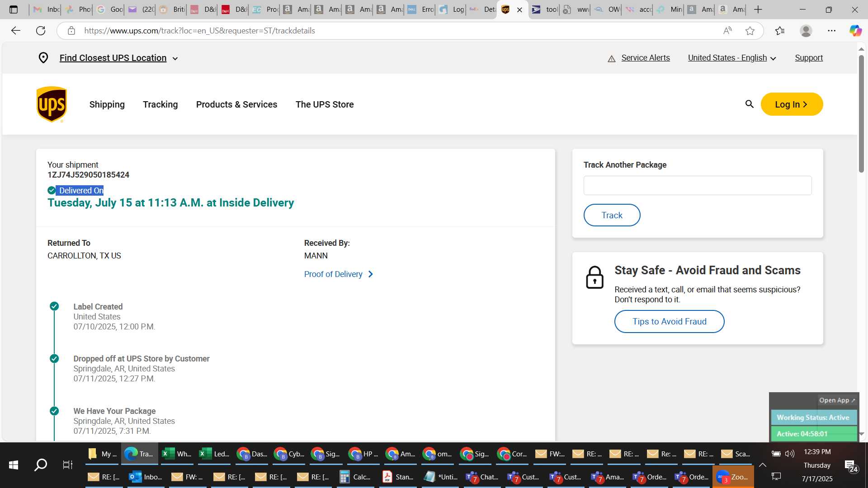Click the Dropped off at UPS Store checkmark

pos(54,359)
